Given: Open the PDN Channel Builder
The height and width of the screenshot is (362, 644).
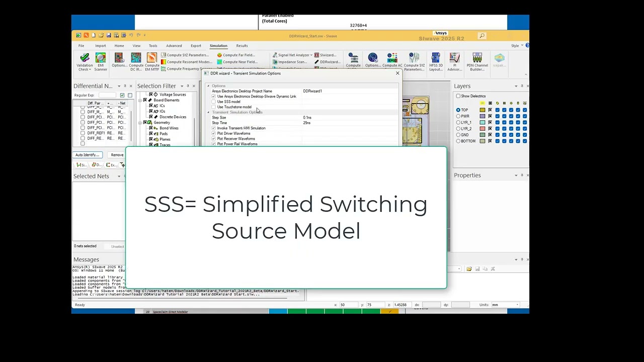Looking at the screenshot, I should point(477,61).
